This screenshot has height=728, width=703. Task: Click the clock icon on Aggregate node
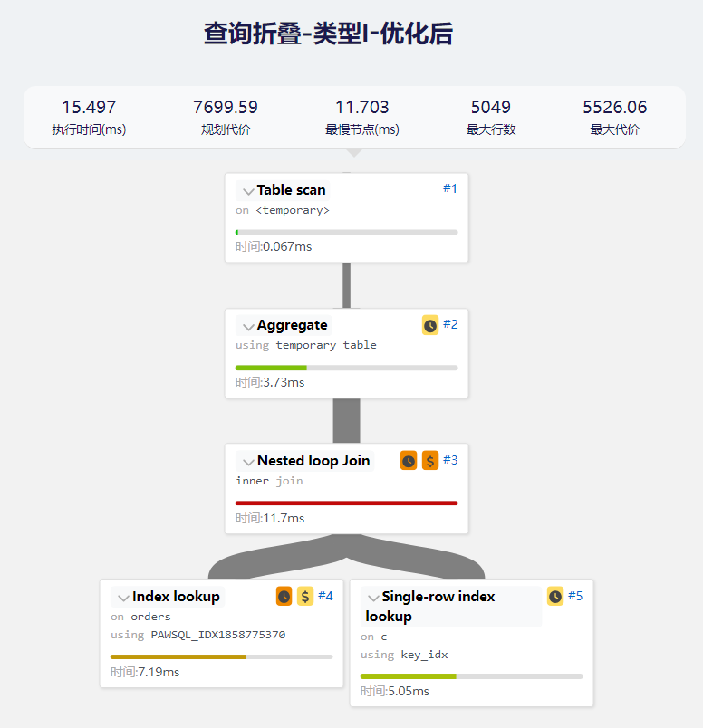[430, 325]
